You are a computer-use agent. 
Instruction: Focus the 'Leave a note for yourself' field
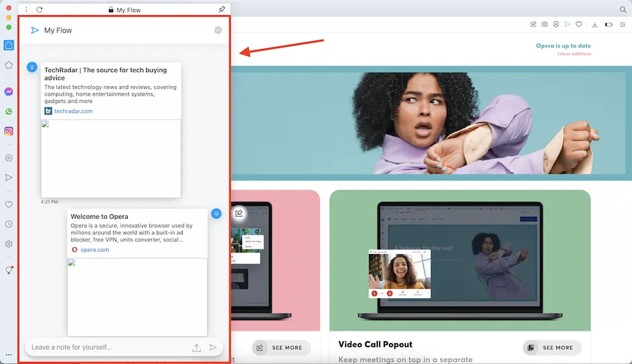[x=108, y=347]
